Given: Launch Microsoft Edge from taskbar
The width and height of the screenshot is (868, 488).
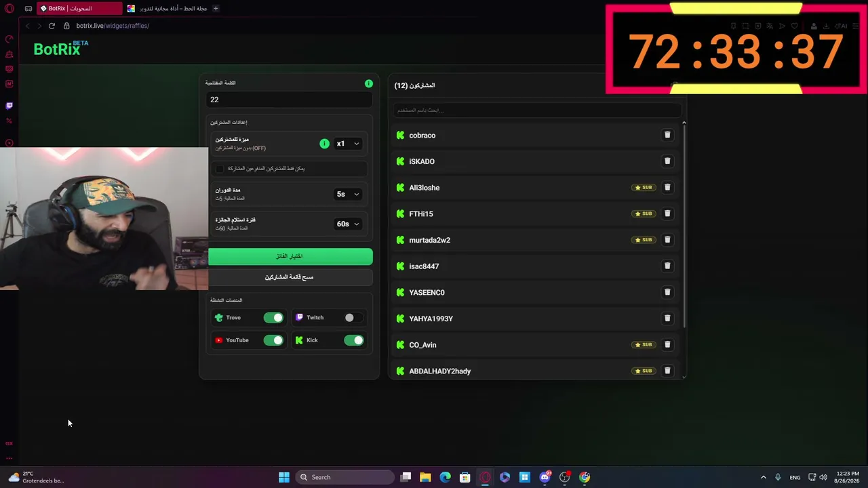Looking at the screenshot, I should pos(445,477).
